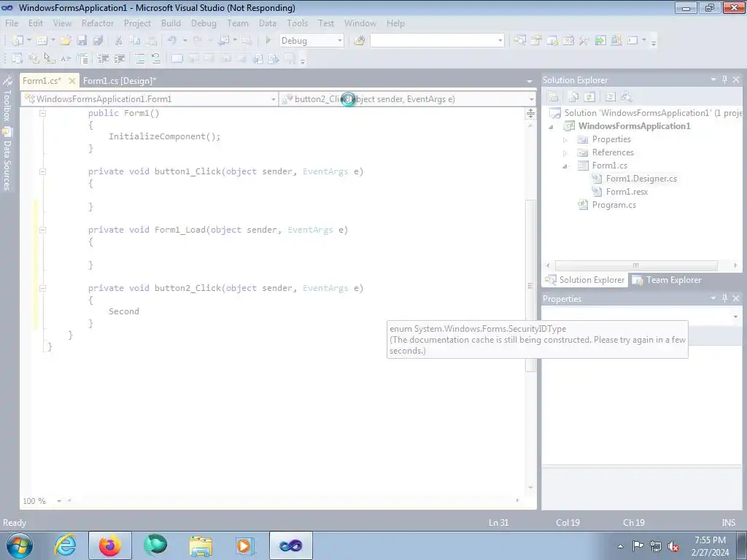The width and height of the screenshot is (747, 560).
Task: Open the Debug configuration dropdown
Action: (340, 41)
